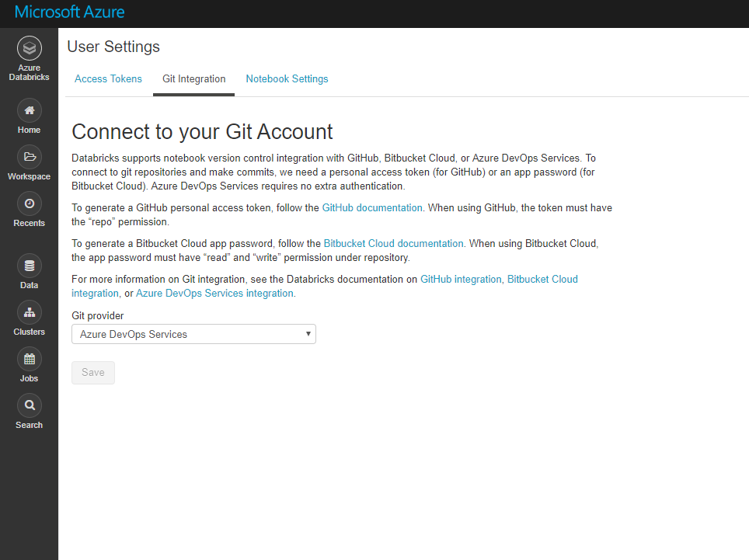
Task: Open the GitHub documentation link
Action: pyautogui.click(x=372, y=207)
